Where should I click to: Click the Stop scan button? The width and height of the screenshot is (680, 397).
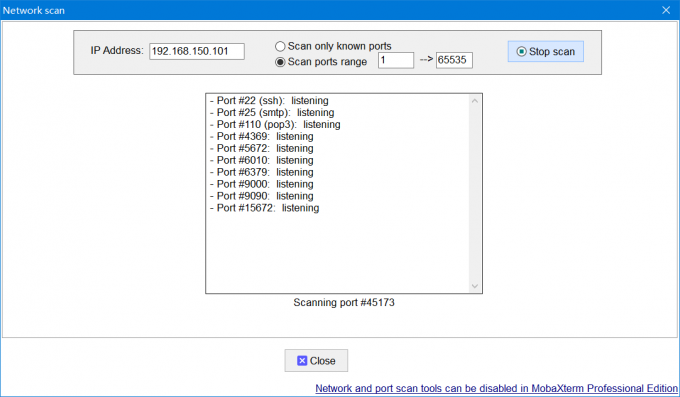click(546, 52)
